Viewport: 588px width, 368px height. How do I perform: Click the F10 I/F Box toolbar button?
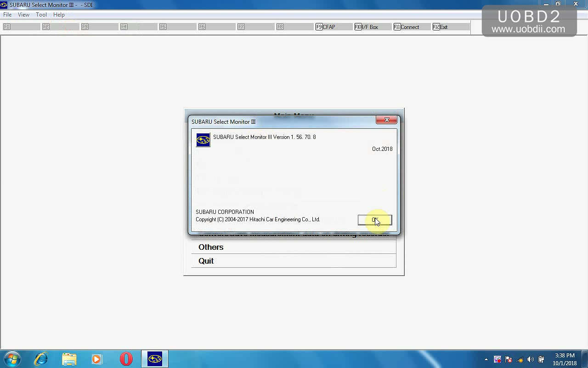373,27
